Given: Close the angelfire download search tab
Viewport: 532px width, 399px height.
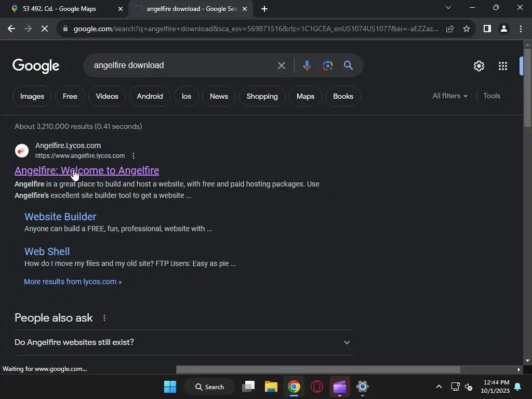Looking at the screenshot, I should (245, 9).
